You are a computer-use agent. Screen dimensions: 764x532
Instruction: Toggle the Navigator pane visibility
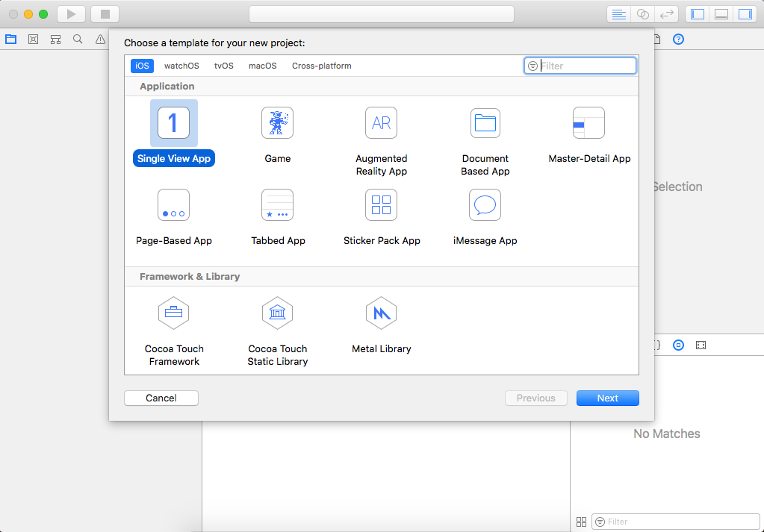698,14
